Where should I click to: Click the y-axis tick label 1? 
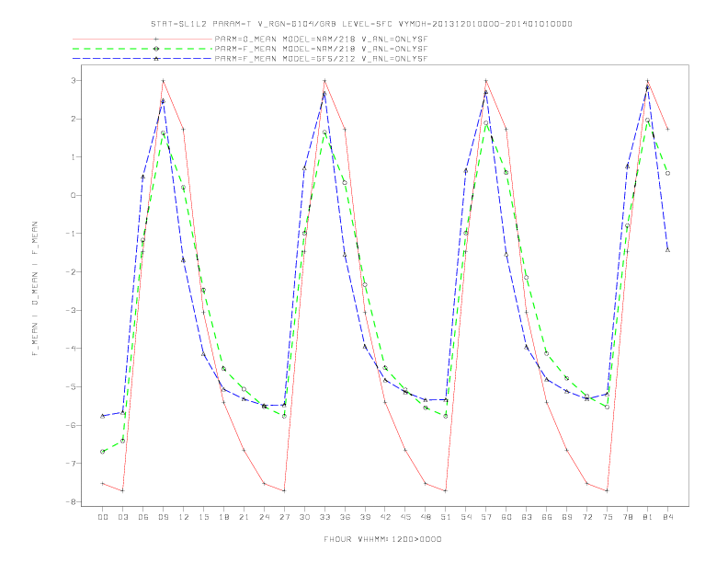click(74, 157)
